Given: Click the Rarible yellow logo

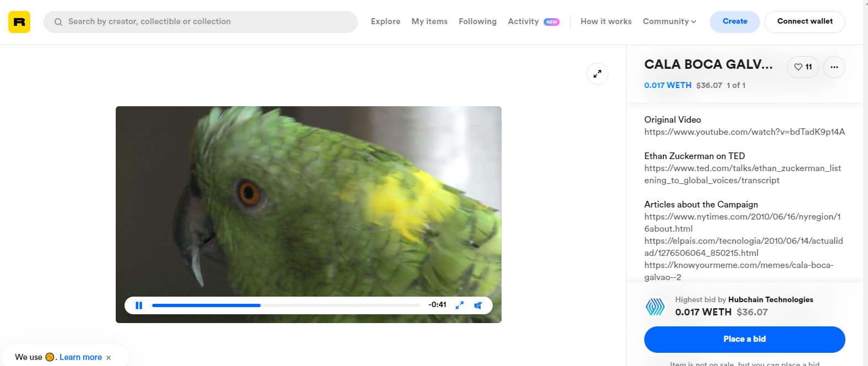Looking at the screenshot, I should tap(19, 22).
